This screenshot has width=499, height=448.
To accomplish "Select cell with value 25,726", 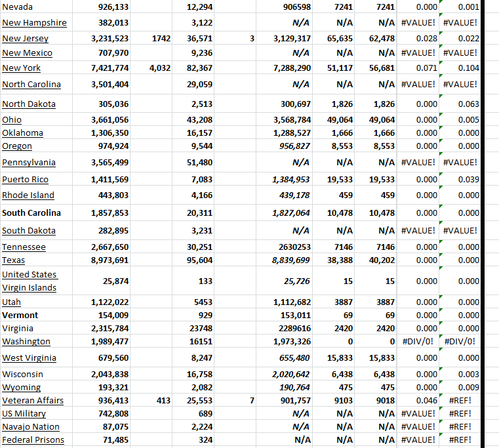I will (284, 281).
